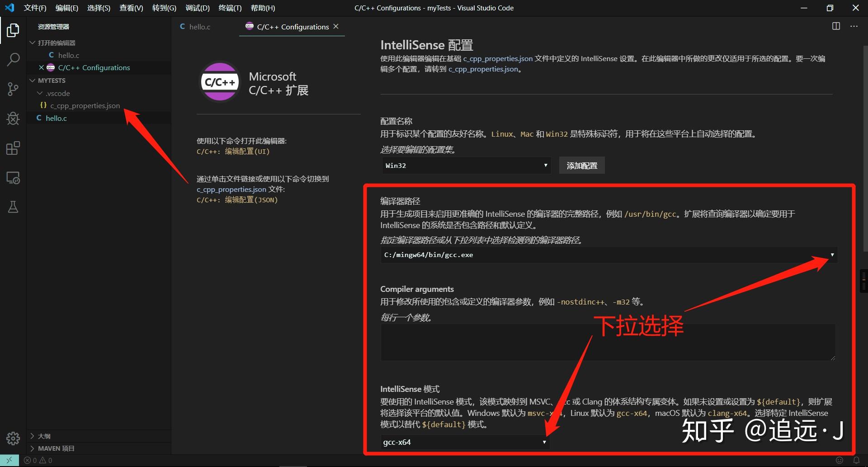Open the gcc-x64 IntelliSense mode dropdown
Screen dimensions: 868x467
463,442
